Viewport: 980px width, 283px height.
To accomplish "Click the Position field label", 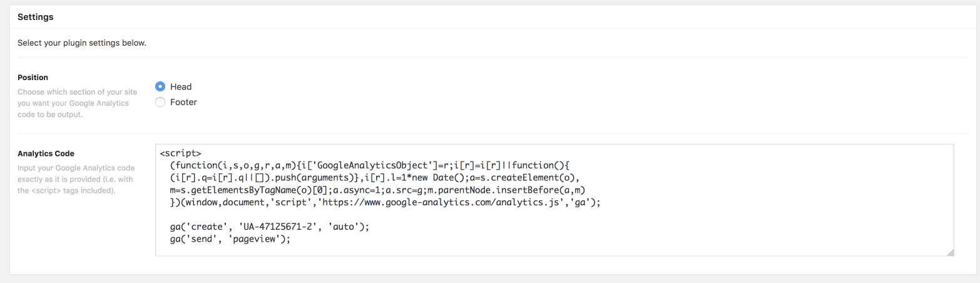I will click(33, 78).
